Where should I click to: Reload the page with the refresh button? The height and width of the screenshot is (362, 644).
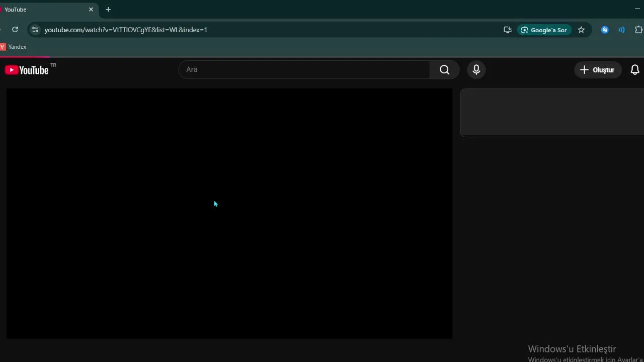click(15, 30)
